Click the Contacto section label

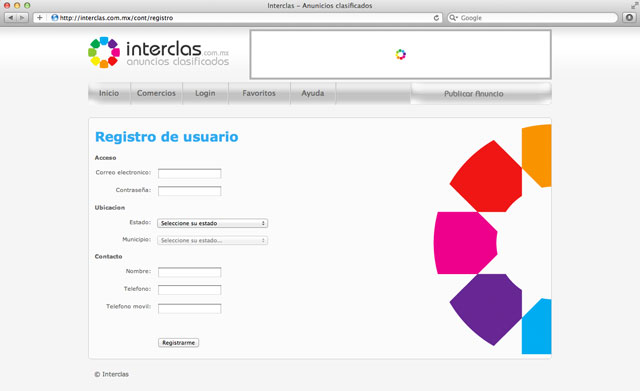[x=109, y=256]
